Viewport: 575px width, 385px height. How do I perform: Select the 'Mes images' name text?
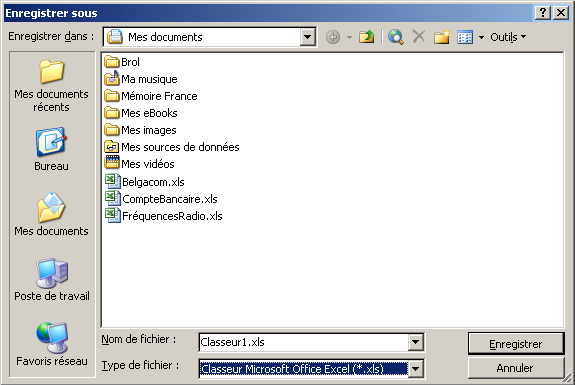pos(149,130)
